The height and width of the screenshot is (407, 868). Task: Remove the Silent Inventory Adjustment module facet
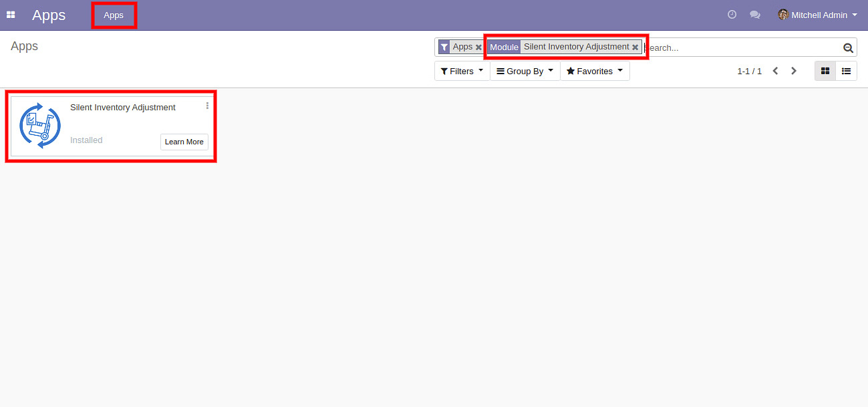[x=635, y=47]
